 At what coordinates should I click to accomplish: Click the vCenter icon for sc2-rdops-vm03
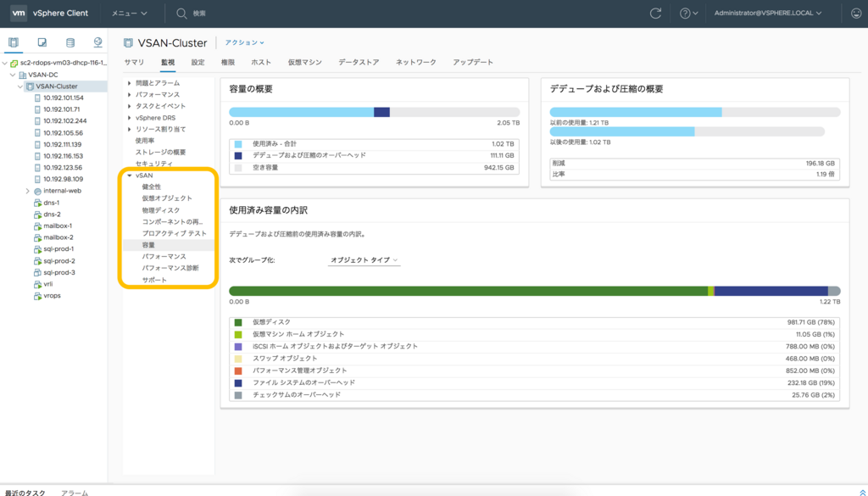click(14, 63)
